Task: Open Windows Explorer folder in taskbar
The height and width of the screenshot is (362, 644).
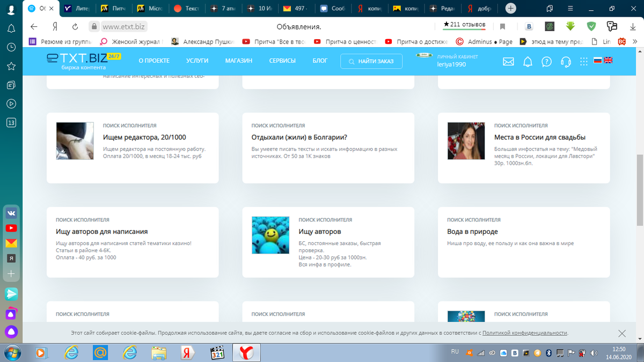Action: pyautogui.click(x=159, y=352)
